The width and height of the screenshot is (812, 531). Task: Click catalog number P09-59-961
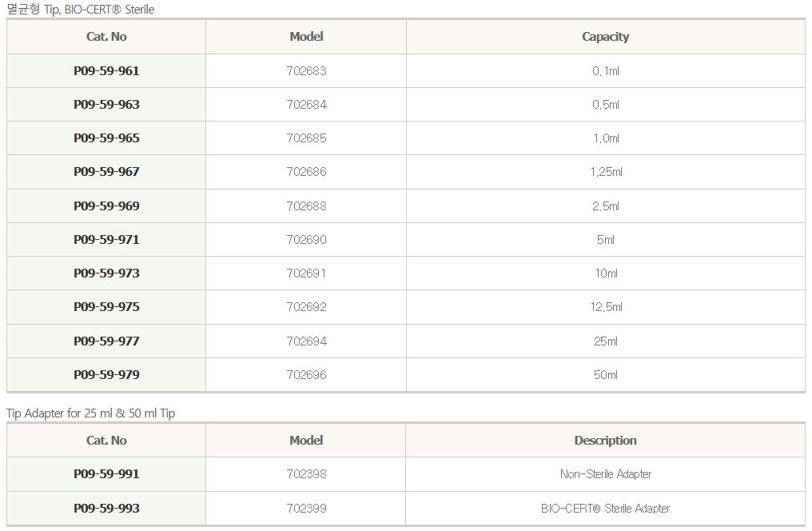(106, 71)
